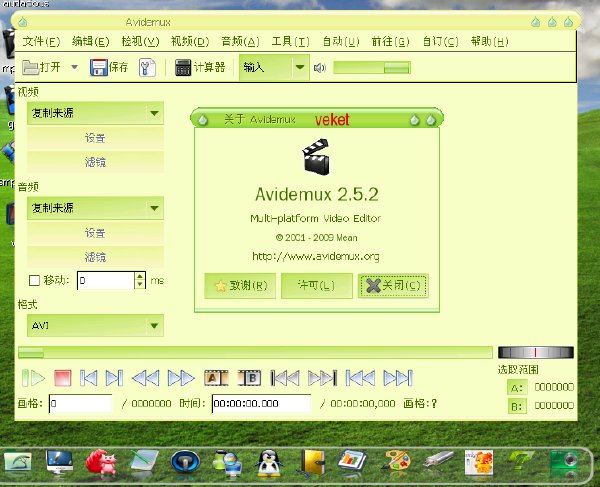Open the 前往(G) menu

(390, 41)
